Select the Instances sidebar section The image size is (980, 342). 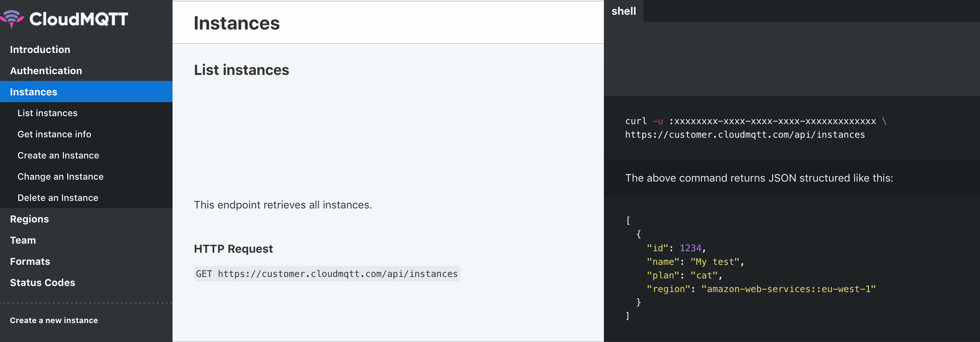[x=86, y=92]
